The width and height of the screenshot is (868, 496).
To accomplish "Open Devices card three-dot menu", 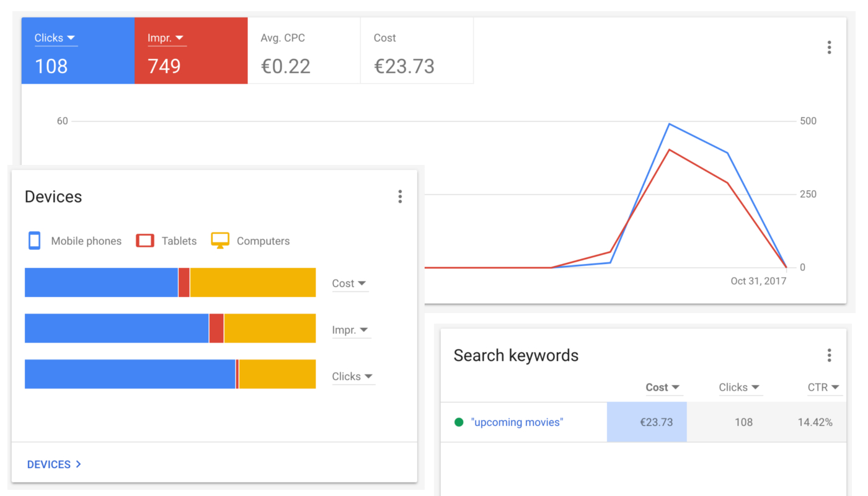I will tap(400, 197).
